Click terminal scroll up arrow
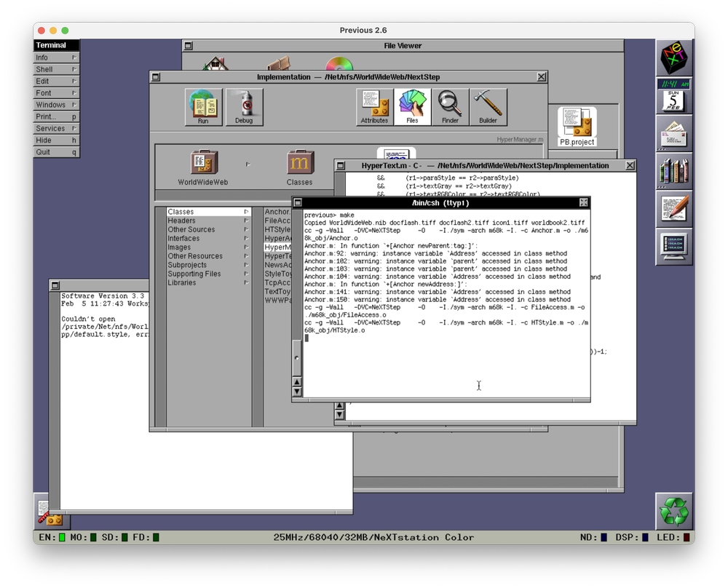This screenshot has height=588, width=728. [x=297, y=382]
